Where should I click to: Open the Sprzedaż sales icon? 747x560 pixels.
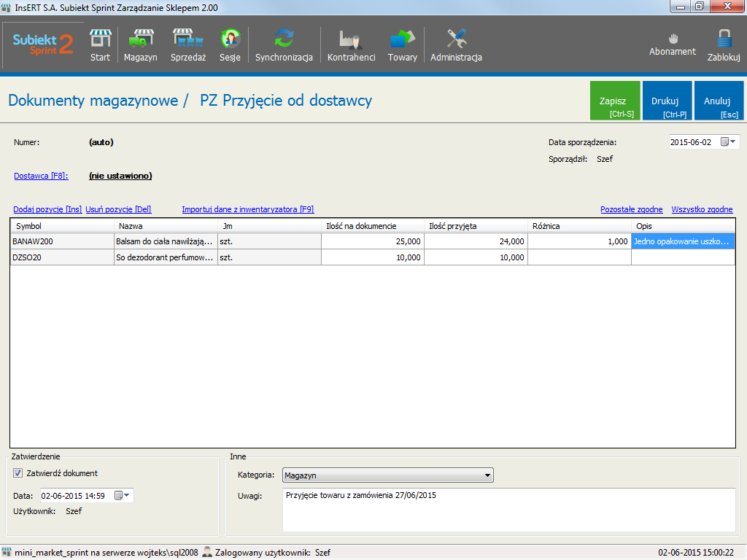coord(188,45)
